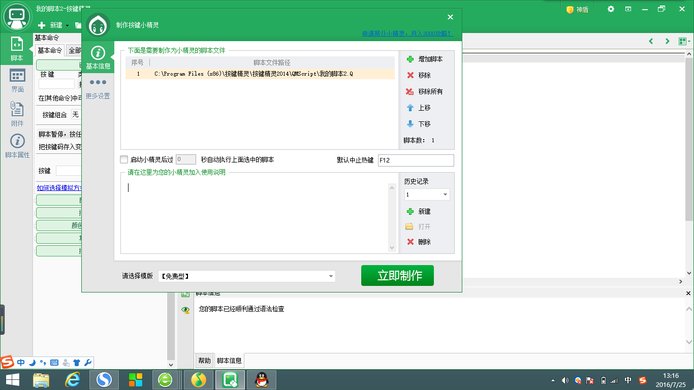Viewport: 694px width, 390px height.
Task: Click the 默认中止热键 F12 field
Action: pos(416,160)
